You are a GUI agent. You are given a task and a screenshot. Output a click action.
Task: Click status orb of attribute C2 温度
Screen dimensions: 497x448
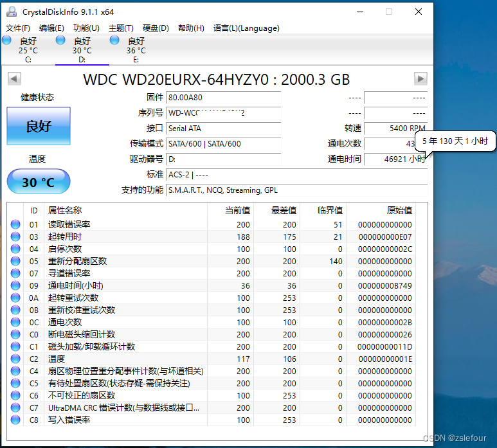15,359
